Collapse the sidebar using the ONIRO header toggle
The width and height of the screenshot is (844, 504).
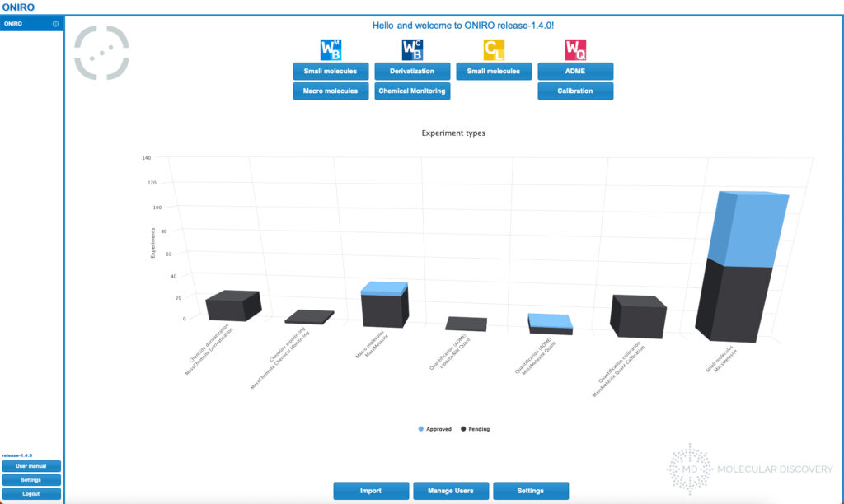54,23
